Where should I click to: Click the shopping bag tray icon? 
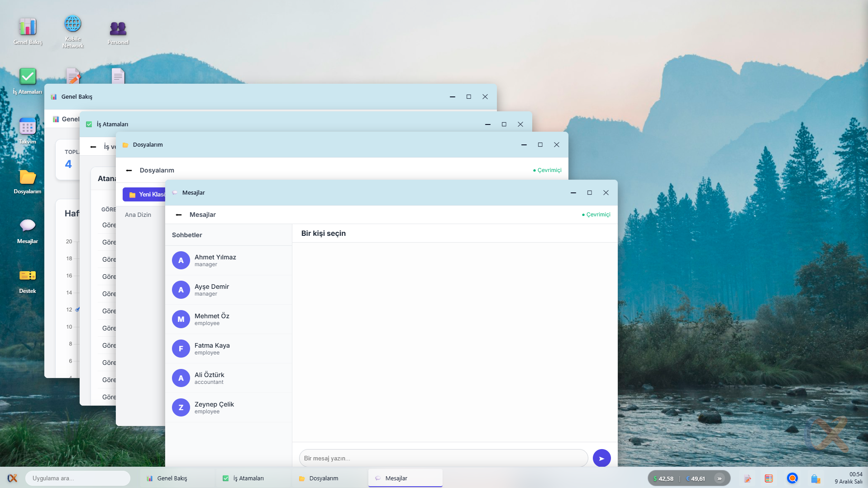tap(816, 478)
